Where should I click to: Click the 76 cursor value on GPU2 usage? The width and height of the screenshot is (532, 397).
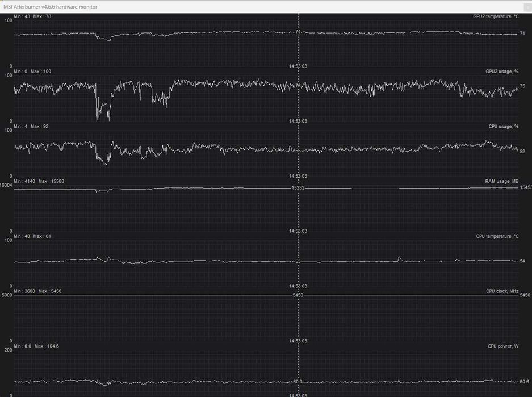click(298, 86)
